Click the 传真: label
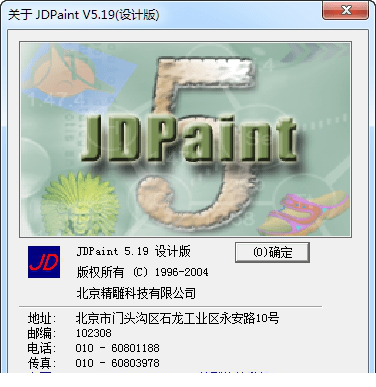 [x=42, y=363]
